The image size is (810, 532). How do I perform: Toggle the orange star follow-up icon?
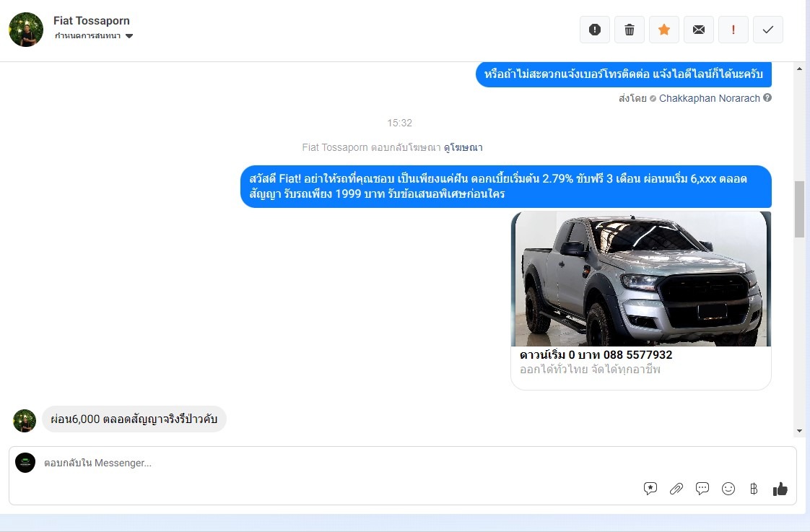pos(663,30)
